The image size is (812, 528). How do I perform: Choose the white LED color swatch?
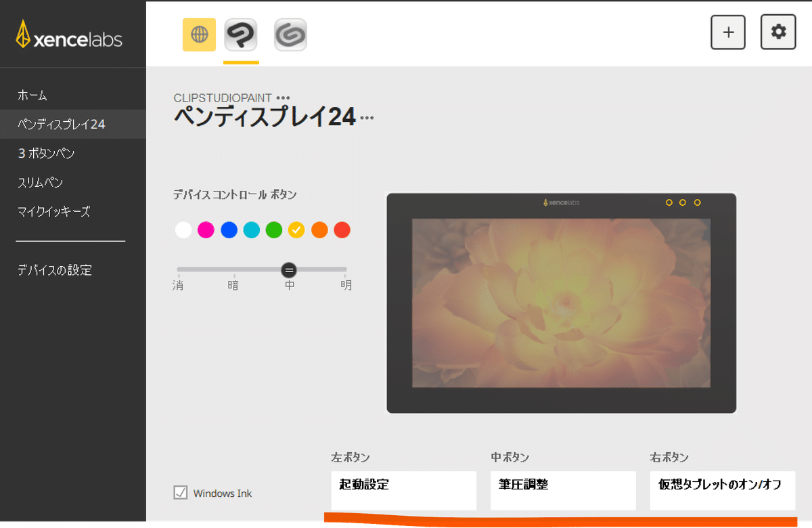(x=183, y=230)
